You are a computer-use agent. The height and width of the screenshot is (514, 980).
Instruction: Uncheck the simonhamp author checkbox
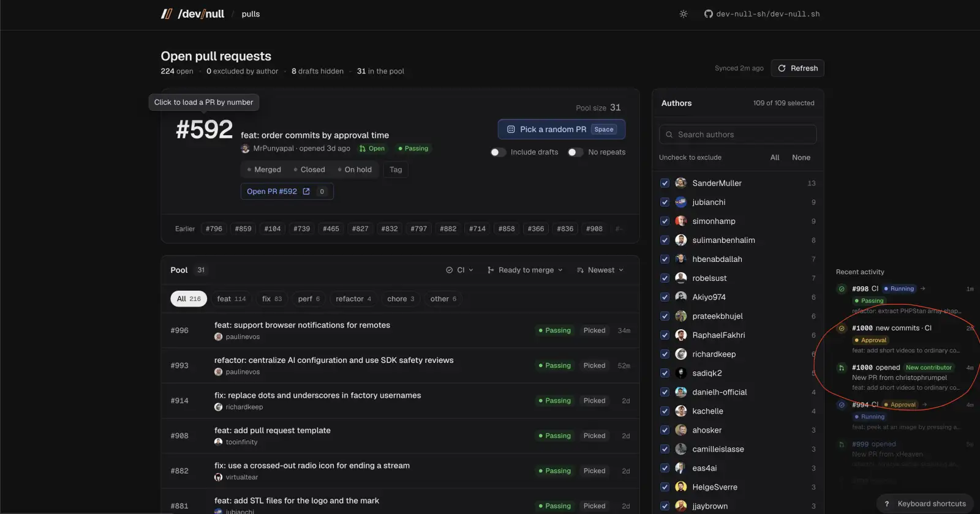click(x=665, y=221)
